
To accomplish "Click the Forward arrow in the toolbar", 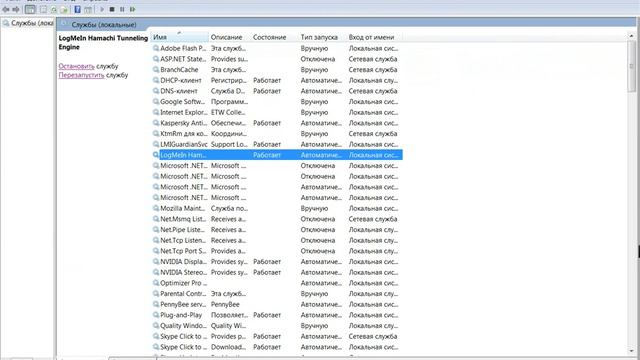I will click(x=16, y=9).
